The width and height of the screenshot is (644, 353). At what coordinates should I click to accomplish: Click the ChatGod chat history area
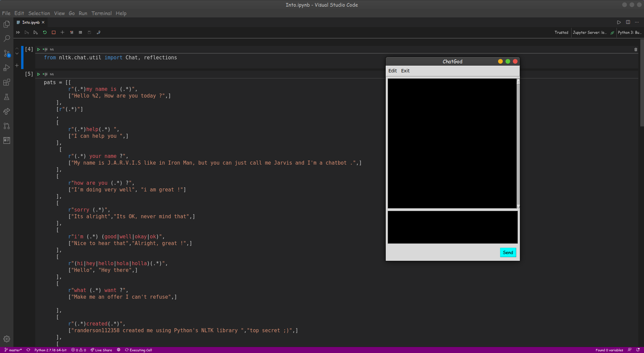pyautogui.click(x=452, y=143)
